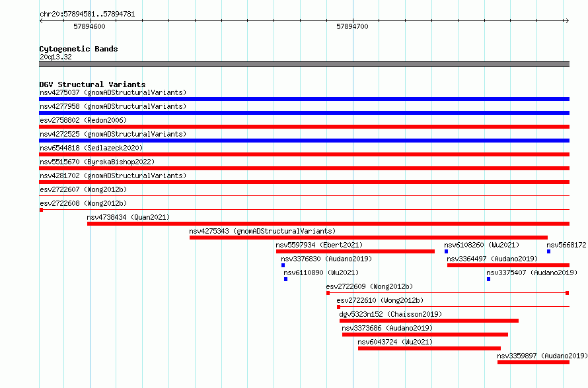Open nsv5597934 (Ebert2021) label
Image resolution: width=588 pixels, height=388 pixels.
319,245
